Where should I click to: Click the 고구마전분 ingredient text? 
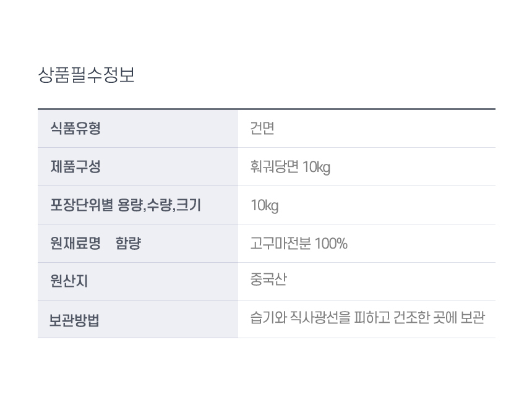[281, 244]
